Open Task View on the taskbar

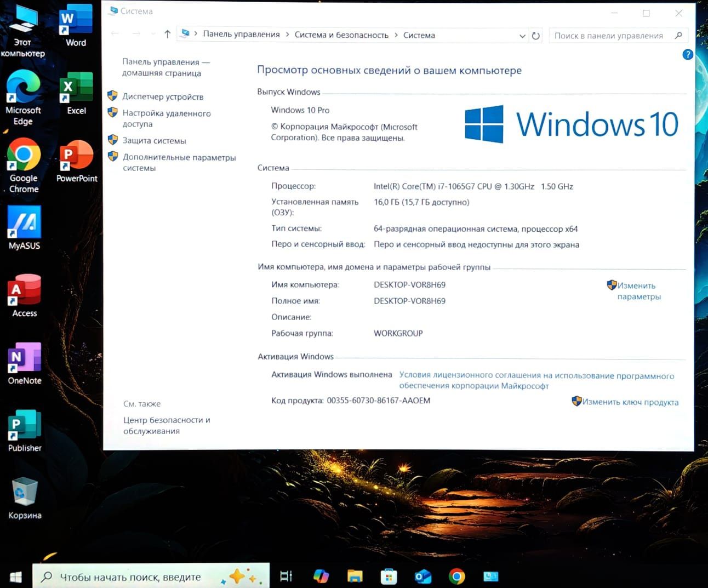click(x=286, y=576)
